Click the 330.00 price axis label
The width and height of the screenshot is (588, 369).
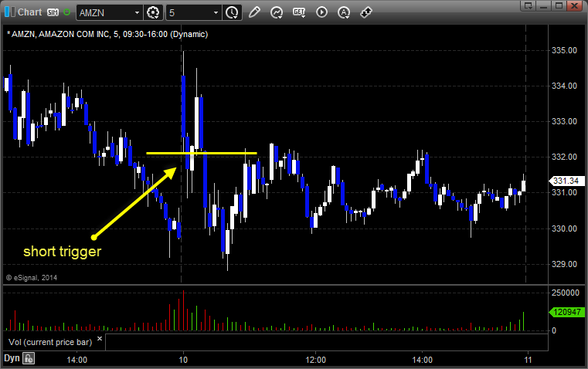tap(564, 229)
